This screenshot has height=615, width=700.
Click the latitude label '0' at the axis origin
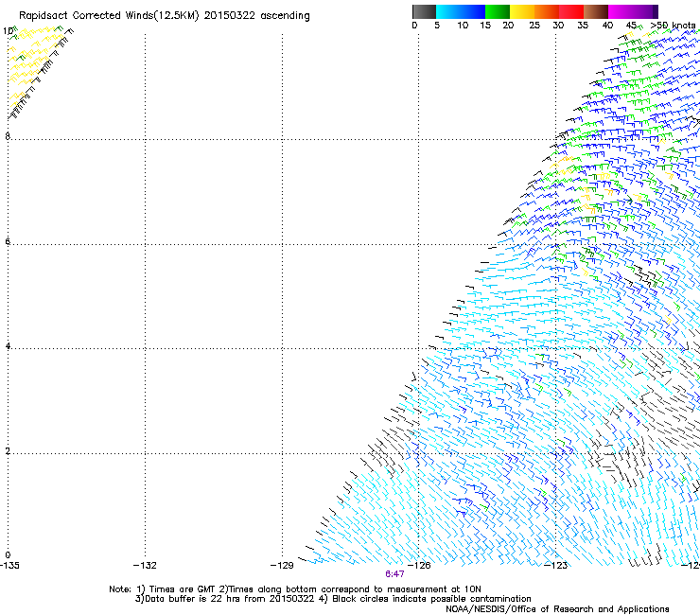[8, 555]
